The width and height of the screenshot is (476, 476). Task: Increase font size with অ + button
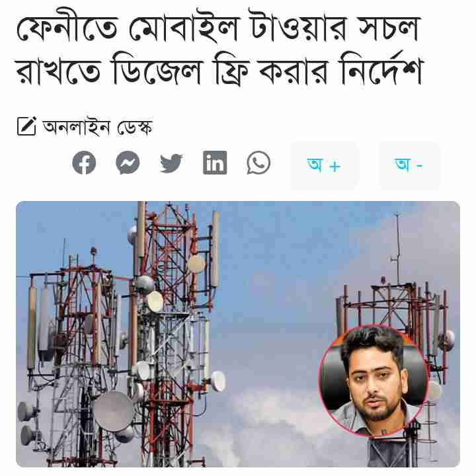point(324,165)
